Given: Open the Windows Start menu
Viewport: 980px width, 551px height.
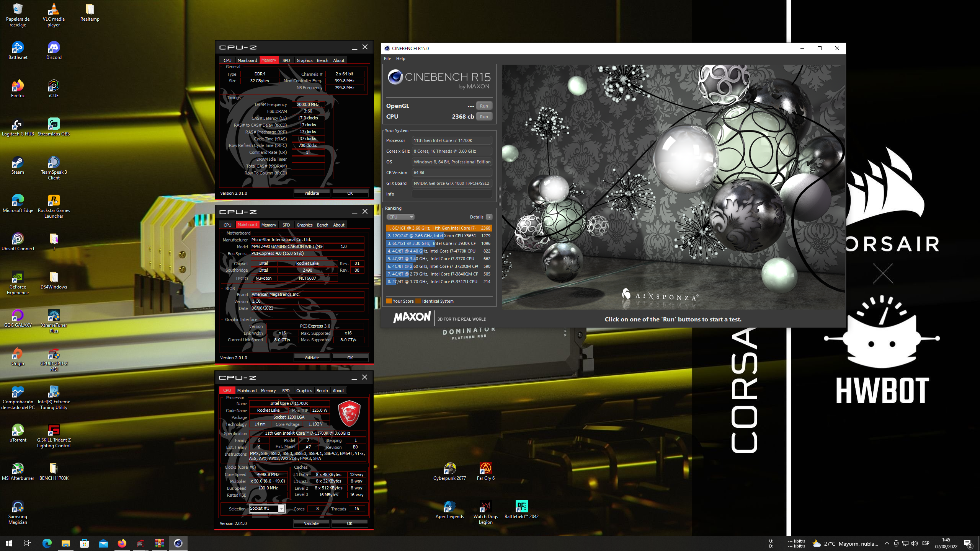Looking at the screenshot, I should 9,543.
